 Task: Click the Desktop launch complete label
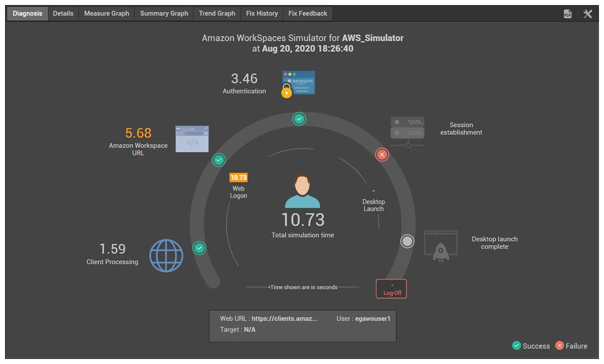click(x=495, y=243)
